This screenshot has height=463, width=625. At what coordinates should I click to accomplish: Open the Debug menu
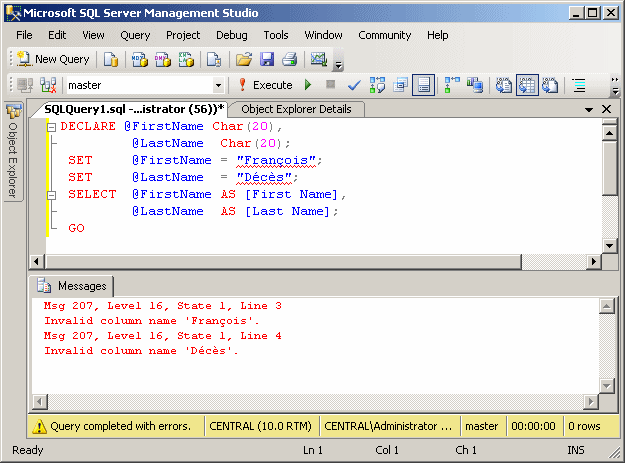tap(232, 35)
